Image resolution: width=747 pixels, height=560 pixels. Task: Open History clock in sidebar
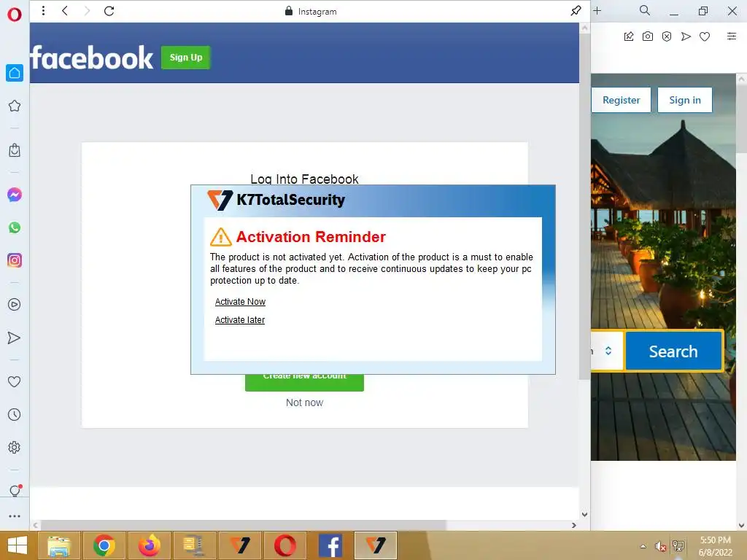tap(15, 414)
